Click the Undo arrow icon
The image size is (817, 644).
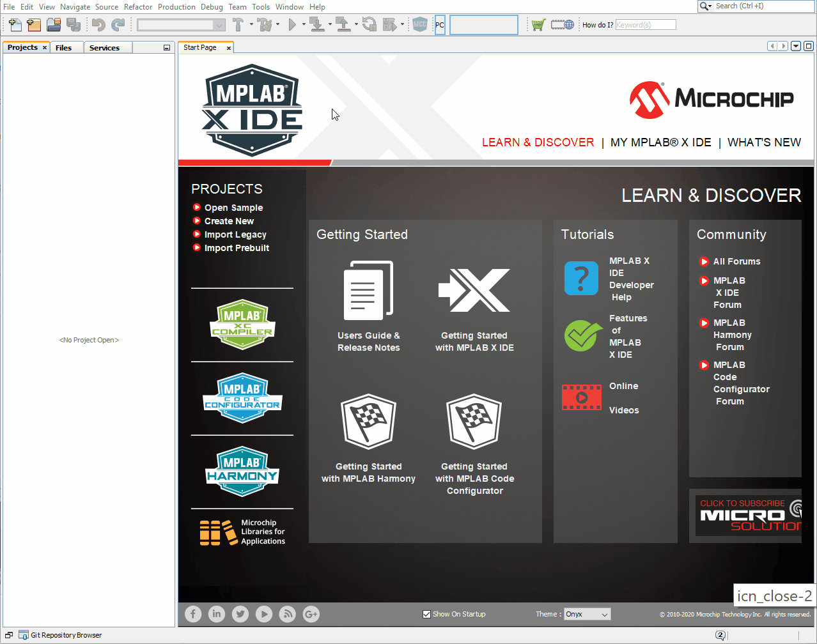pyautogui.click(x=98, y=25)
